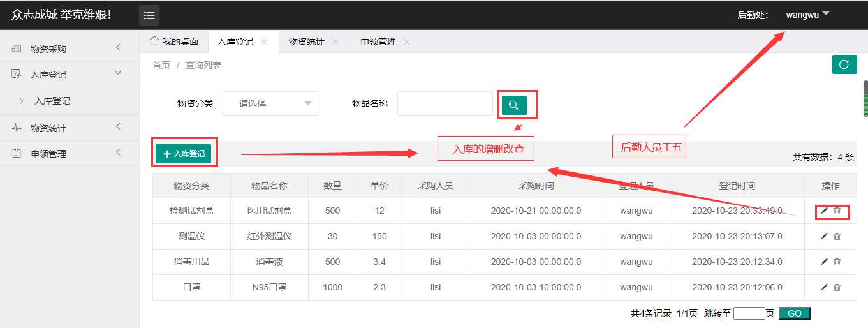868x328 pixels.
Task: Click the 跳转至 page number input
Action: point(749,313)
